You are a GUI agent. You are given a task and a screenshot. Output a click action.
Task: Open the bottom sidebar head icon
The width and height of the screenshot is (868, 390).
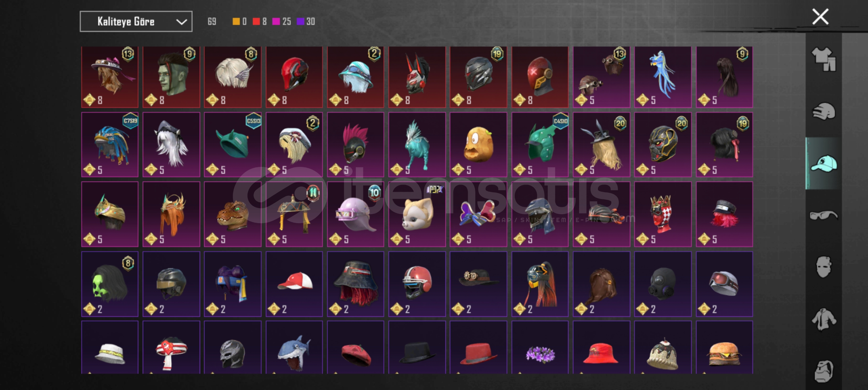coord(824,371)
